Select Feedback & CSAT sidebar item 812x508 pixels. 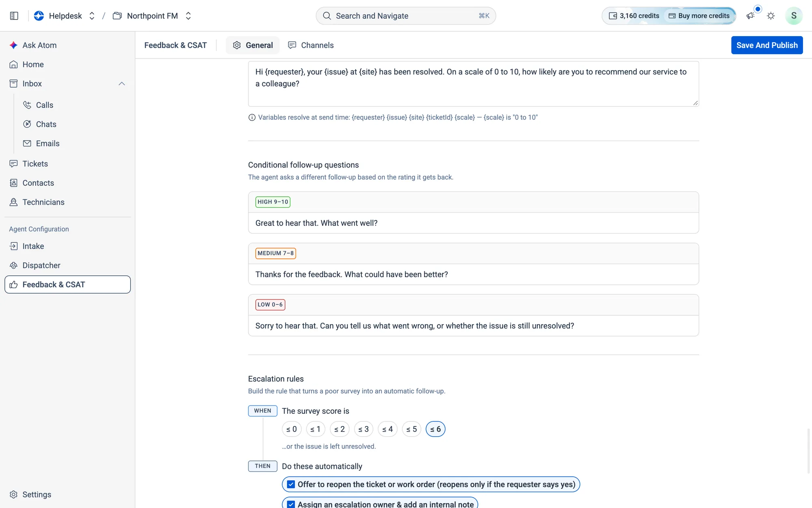pyautogui.click(x=67, y=284)
